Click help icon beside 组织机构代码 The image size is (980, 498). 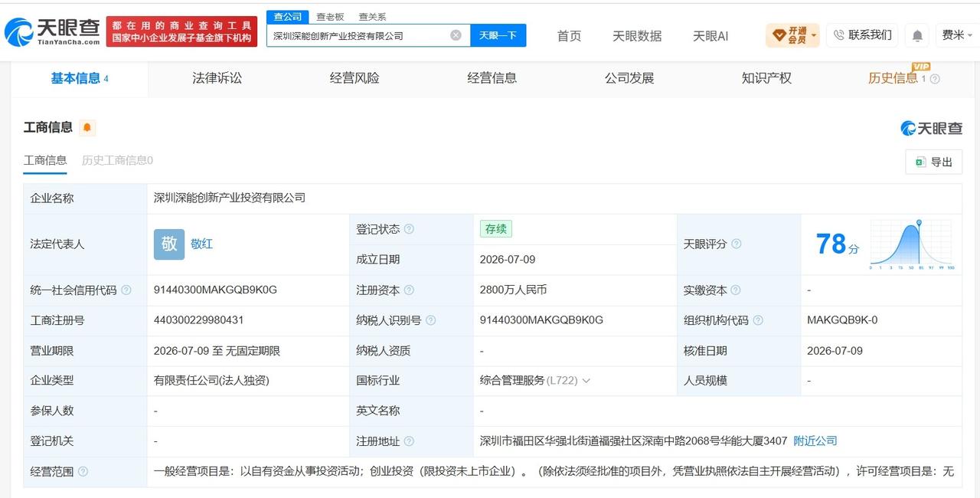[757, 320]
